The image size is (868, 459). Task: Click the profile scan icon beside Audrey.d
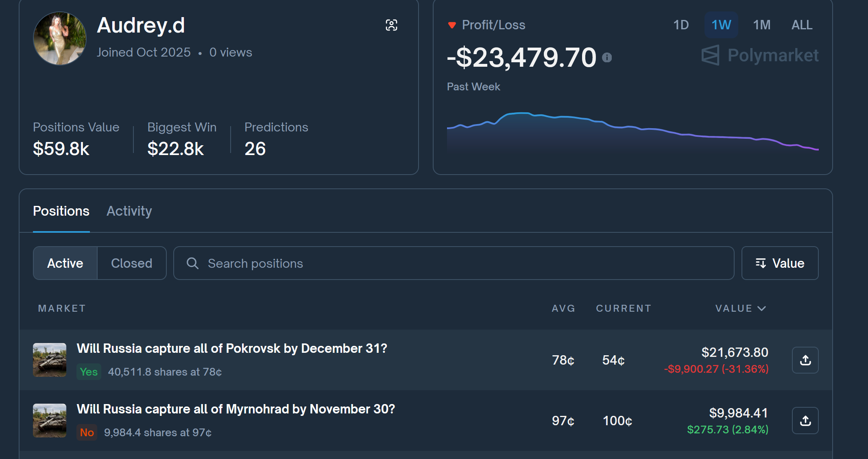(x=391, y=25)
